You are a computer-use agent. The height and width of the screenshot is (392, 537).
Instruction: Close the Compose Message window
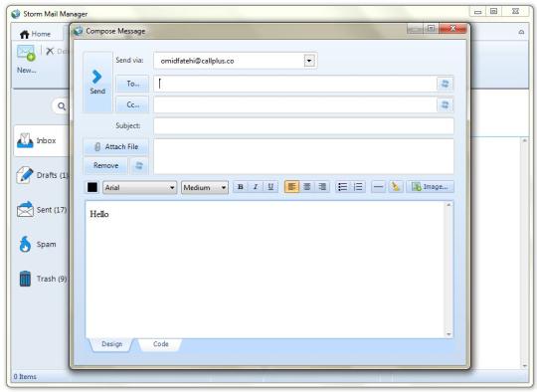coord(452,29)
